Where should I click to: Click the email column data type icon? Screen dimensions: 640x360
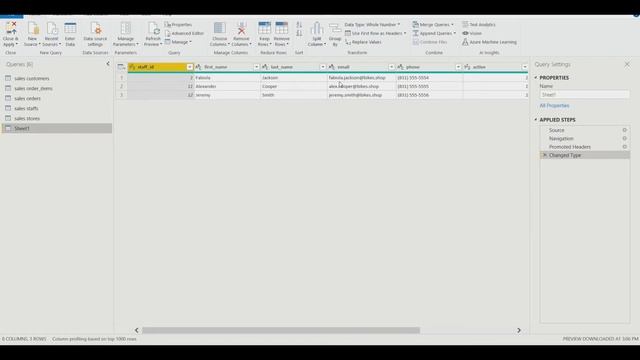[332, 67]
